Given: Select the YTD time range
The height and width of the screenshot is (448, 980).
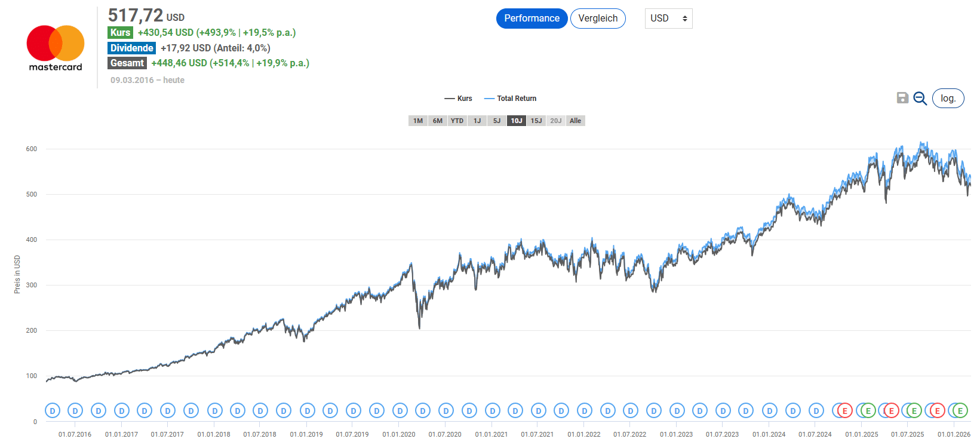Looking at the screenshot, I should (457, 121).
